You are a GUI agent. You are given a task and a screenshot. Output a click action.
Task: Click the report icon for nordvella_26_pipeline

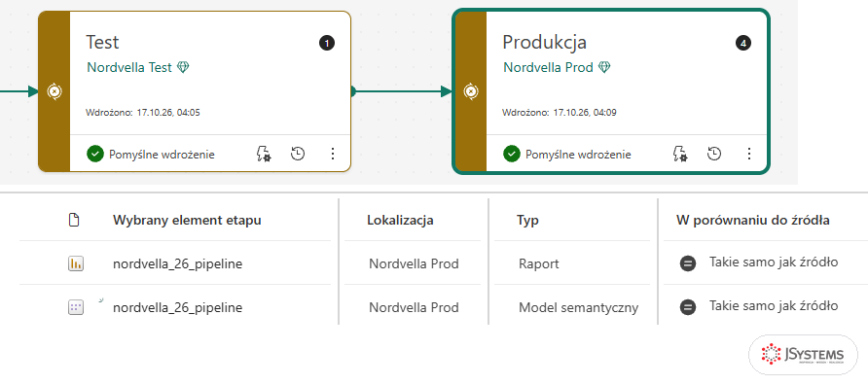[75, 263]
